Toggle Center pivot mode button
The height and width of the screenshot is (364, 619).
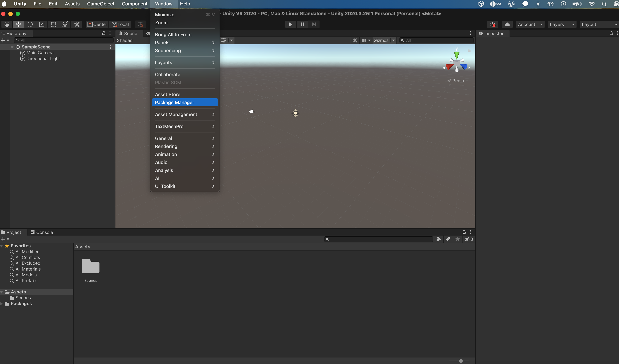tap(97, 24)
